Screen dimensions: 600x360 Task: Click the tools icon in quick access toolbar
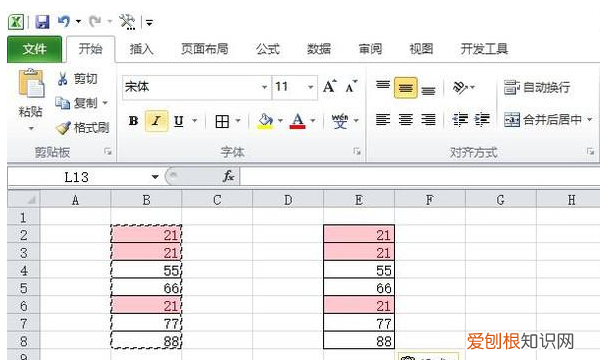[x=127, y=22]
